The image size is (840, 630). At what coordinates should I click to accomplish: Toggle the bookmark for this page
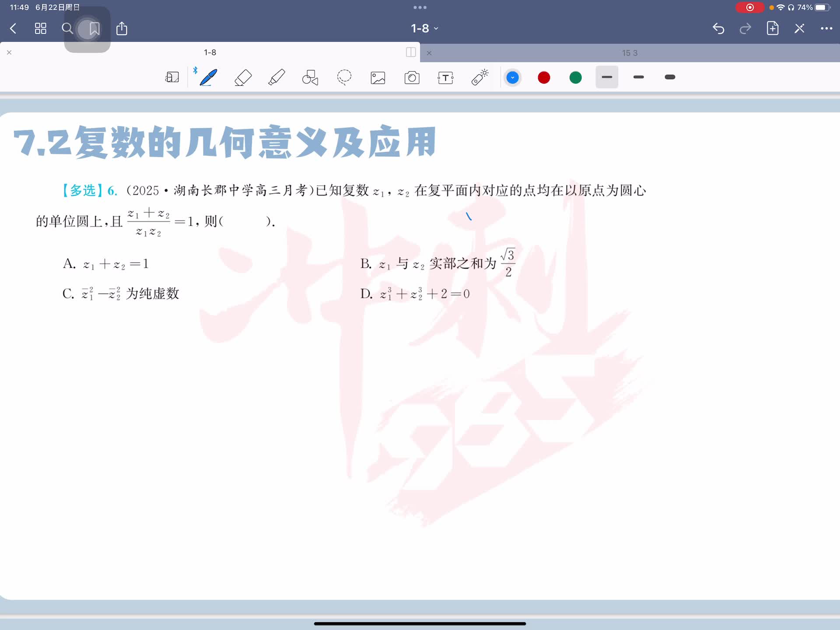pyautogui.click(x=94, y=29)
